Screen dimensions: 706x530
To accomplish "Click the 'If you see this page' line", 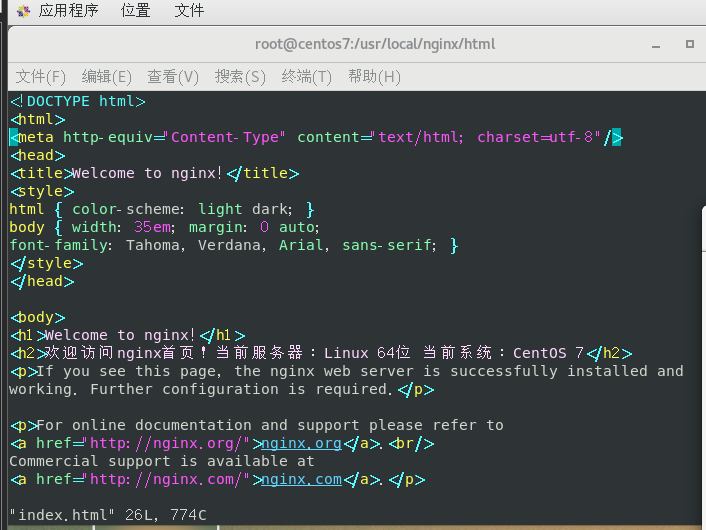I will [347, 371].
